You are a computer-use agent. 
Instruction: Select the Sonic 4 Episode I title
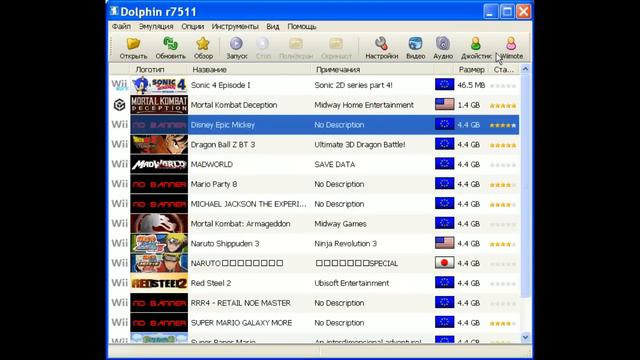tap(220, 85)
